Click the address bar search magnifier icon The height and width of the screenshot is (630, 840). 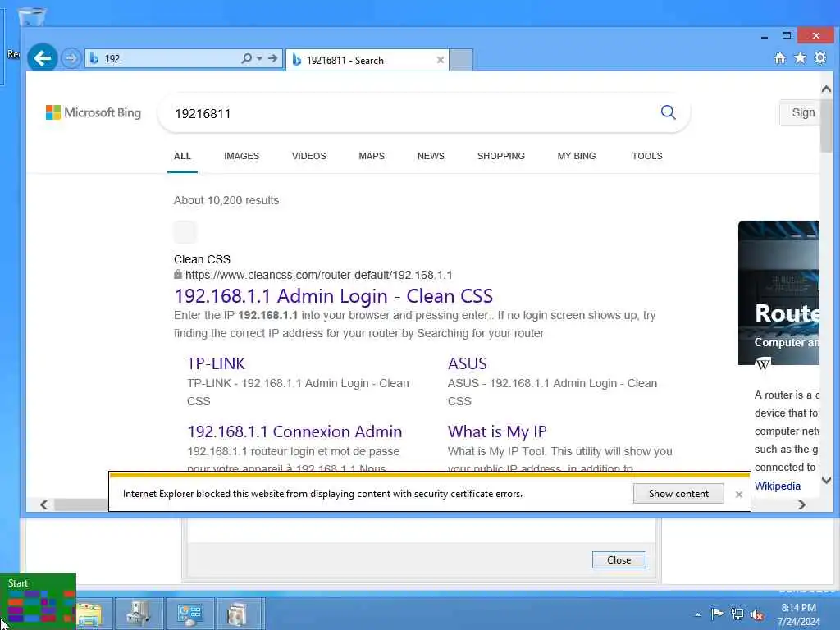point(246,58)
